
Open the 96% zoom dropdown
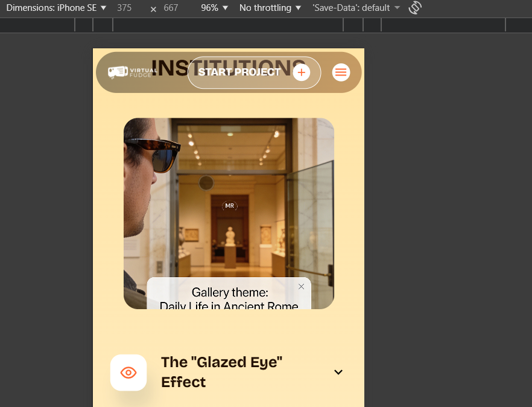click(x=214, y=8)
